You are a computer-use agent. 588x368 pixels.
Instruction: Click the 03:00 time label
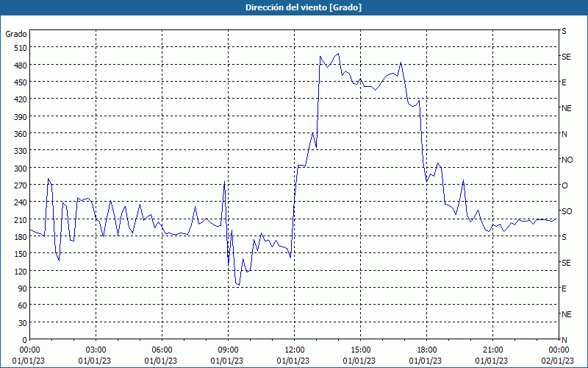(96, 350)
